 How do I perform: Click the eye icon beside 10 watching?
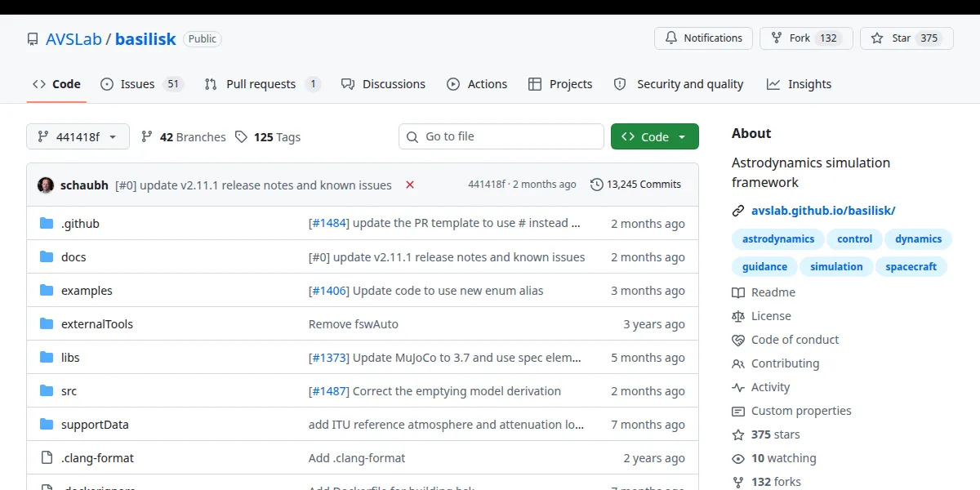click(738, 458)
